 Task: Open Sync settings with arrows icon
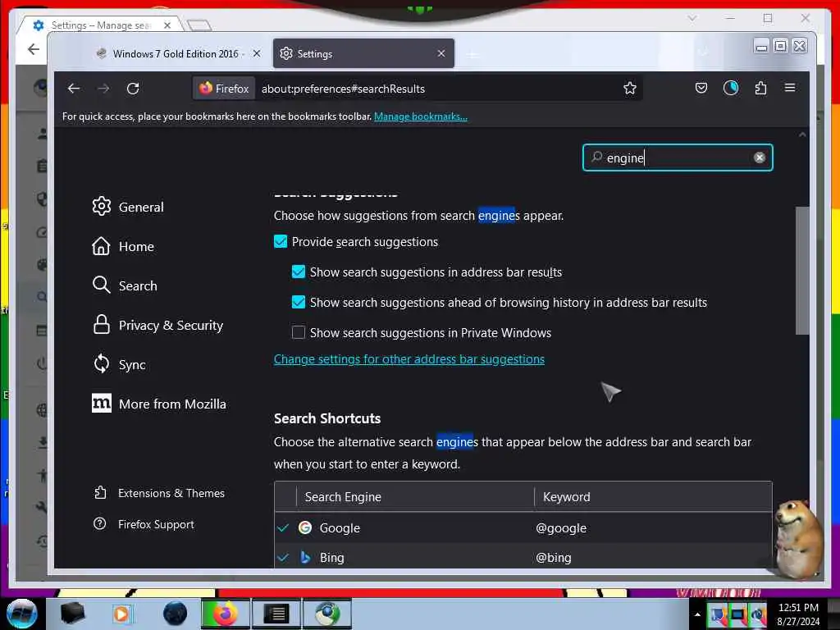101,363
